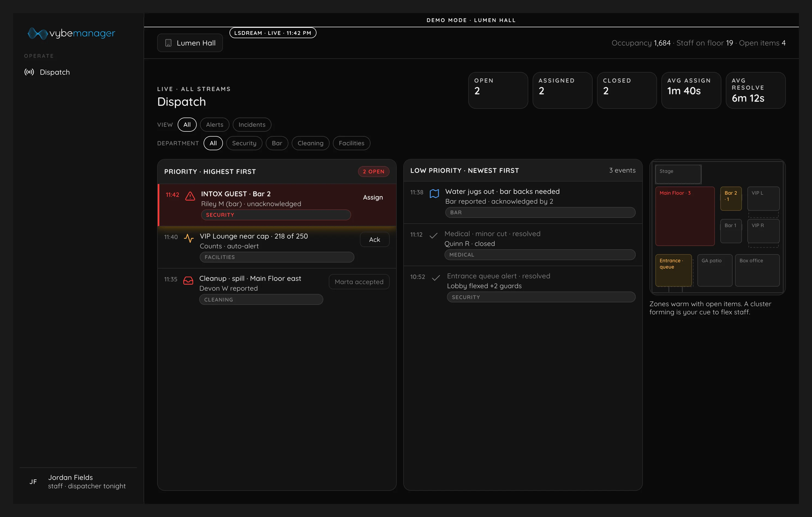Filter view to Incidents
This screenshot has height=517, width=812.
click(x=252, y=124)
